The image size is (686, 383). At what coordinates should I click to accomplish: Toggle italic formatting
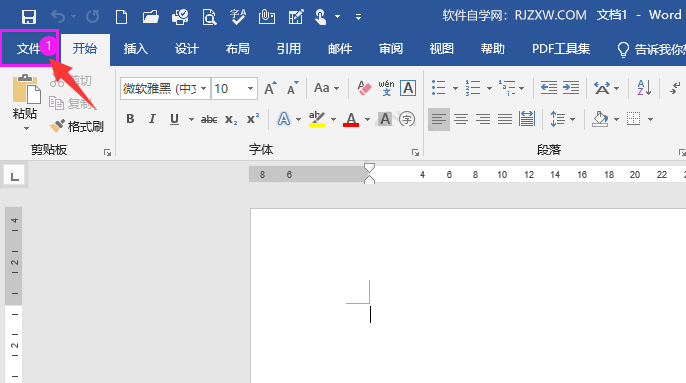pos(152,119)
